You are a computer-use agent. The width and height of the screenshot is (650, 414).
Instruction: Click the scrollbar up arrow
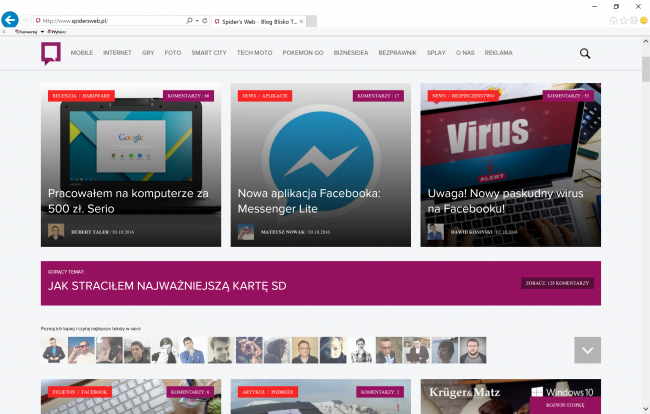click(646, 41)
